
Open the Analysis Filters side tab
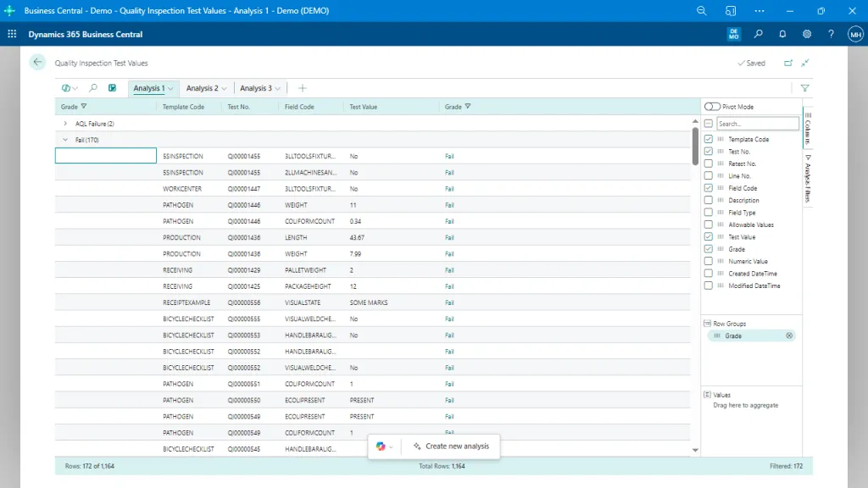click(808, 179)
